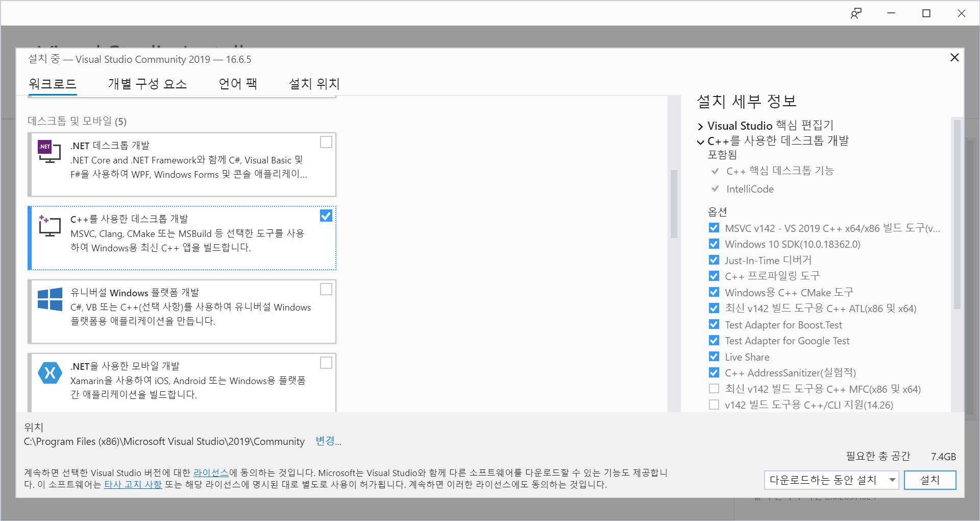
Task: Click workload list vertical scrollbar thumb
Action: coord(674,204)
